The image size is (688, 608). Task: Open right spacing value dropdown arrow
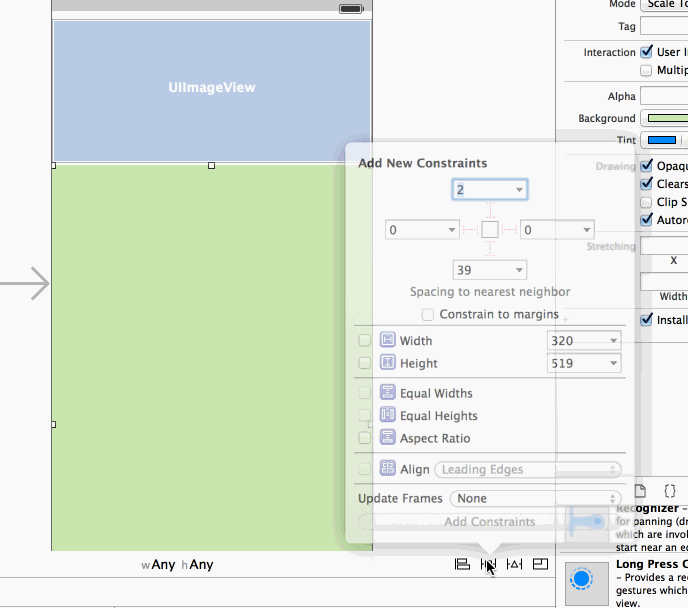tap(587, 230)
